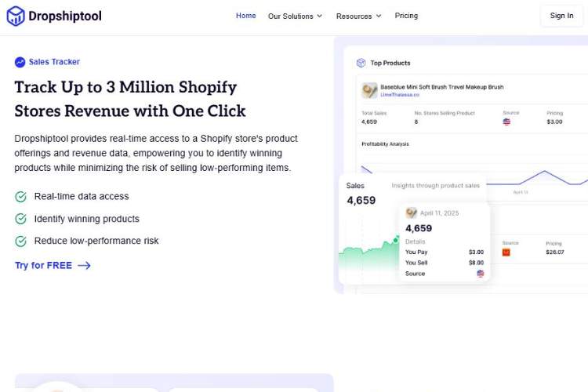Screen dimensions: 588x392
Task: Click the red source flag icon
Action: pyautogui.click(x=506, y=252)
